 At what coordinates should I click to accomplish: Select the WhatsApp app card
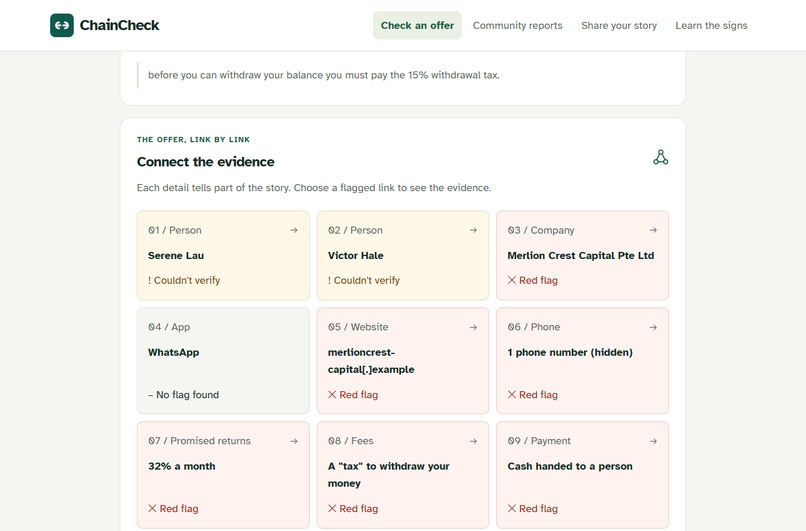(x=223, y=361)
